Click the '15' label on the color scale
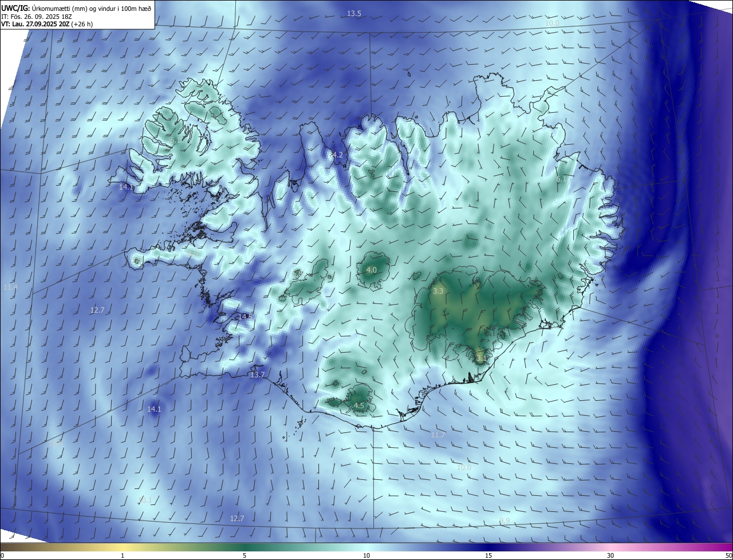 coord(488,555)
